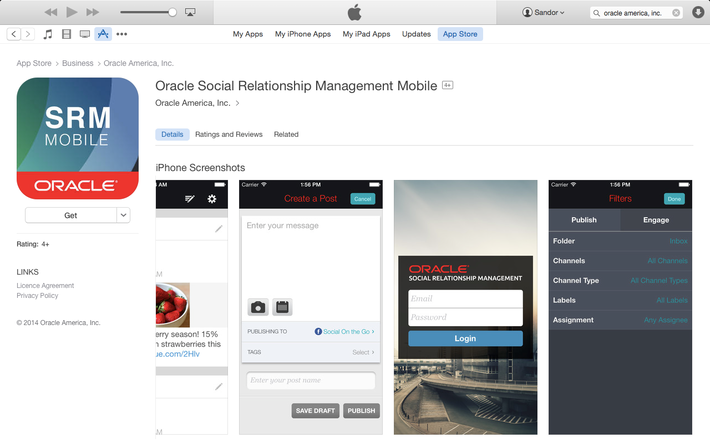Adjust the volume slider knob

[x=172, y=12]
